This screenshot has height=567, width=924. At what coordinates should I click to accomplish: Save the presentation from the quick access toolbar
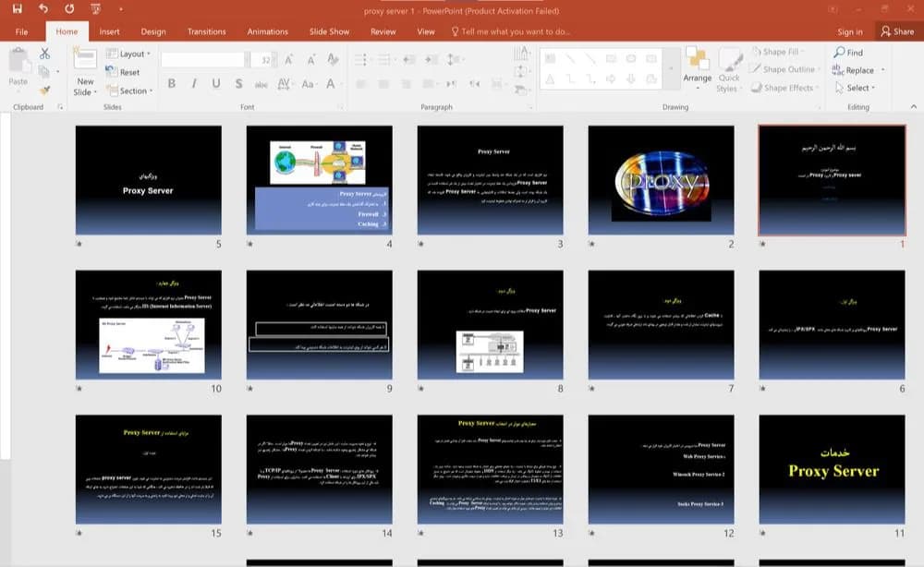(17, 9)
